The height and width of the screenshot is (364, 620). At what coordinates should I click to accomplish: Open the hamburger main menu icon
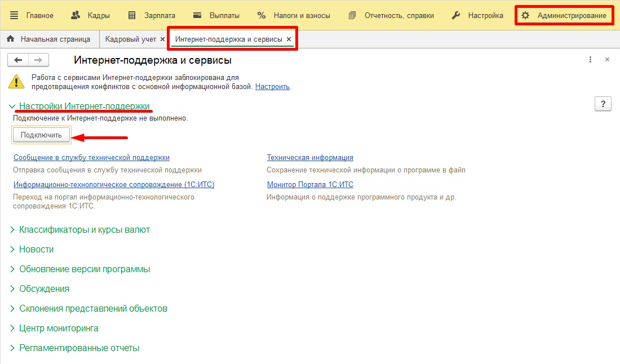[x=14, y=15]
